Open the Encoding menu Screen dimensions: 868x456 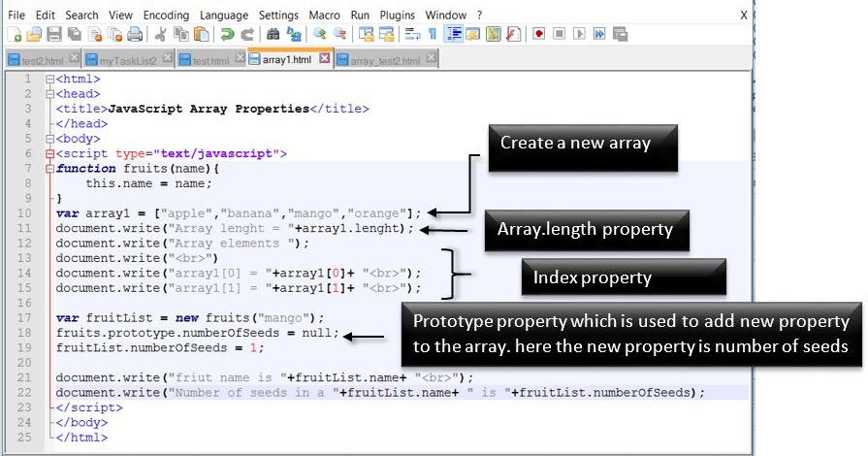[166, 15]
